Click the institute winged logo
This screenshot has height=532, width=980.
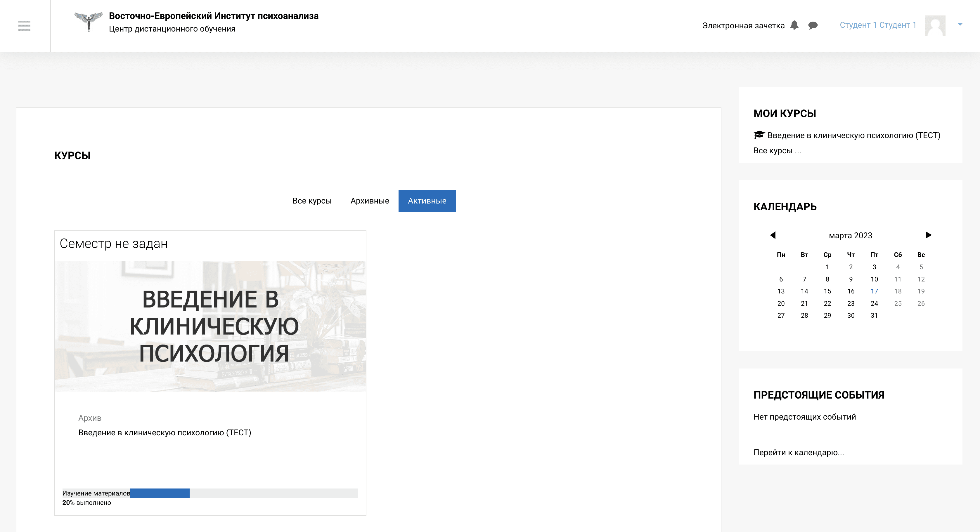[88, 22]
